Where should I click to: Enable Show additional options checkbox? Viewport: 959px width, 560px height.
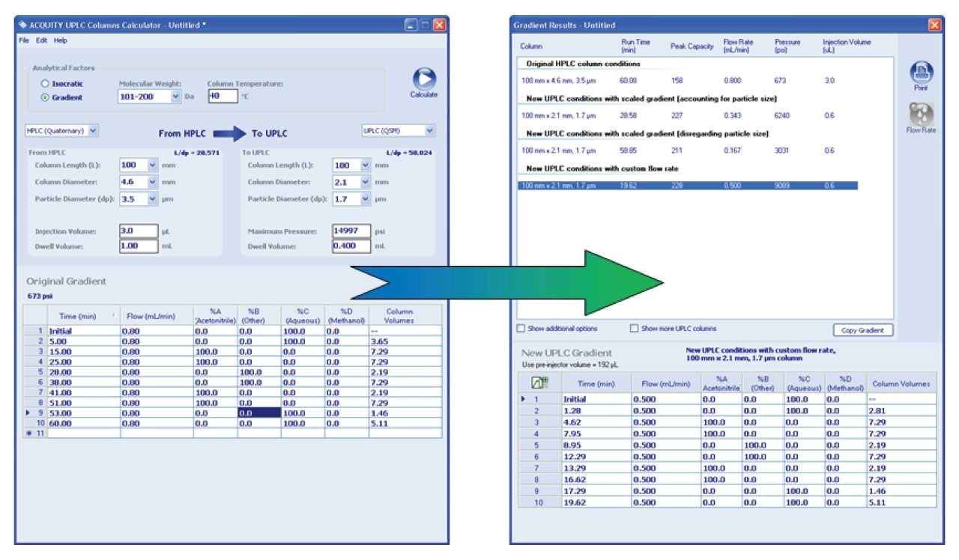521,328
